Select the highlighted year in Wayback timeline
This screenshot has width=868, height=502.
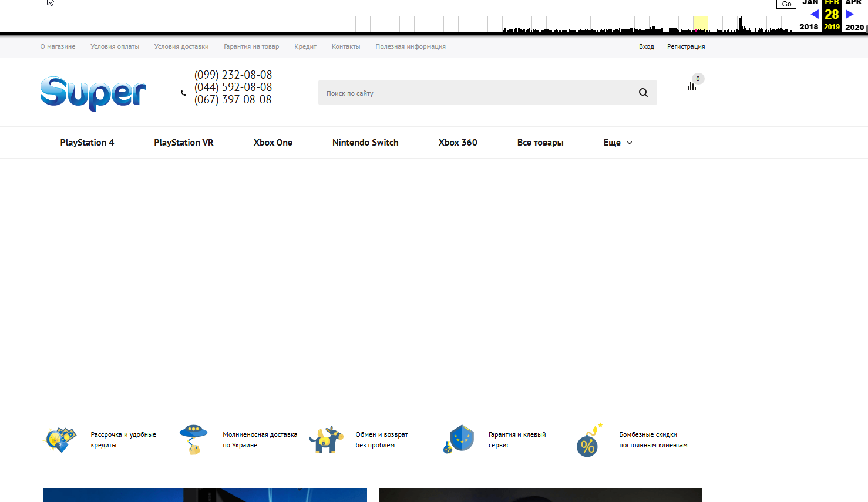point(701,23)
